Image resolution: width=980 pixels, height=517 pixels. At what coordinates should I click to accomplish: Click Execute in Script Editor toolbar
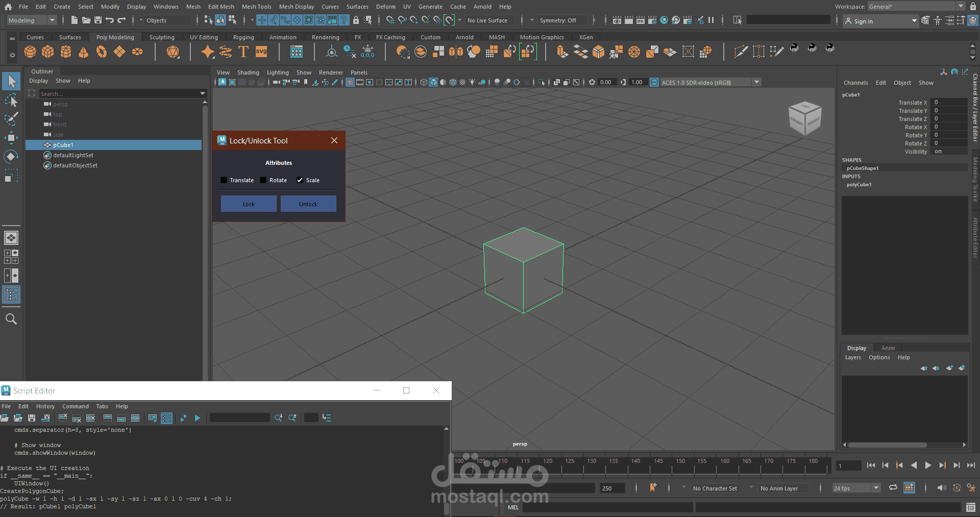(198, 418)
